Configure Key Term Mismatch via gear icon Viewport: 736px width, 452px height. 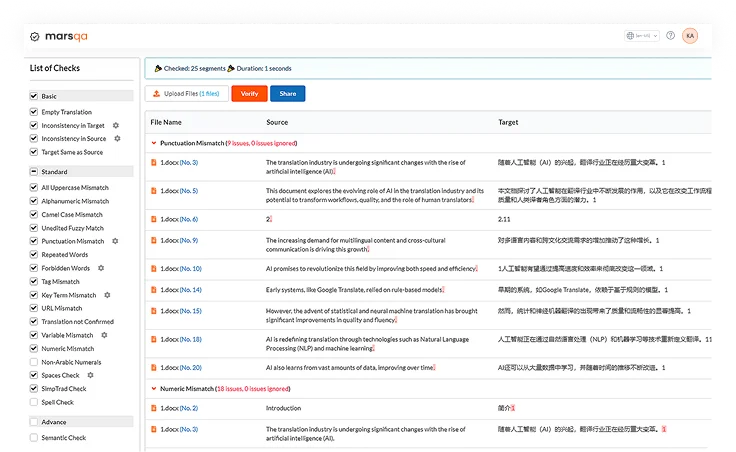107,295
